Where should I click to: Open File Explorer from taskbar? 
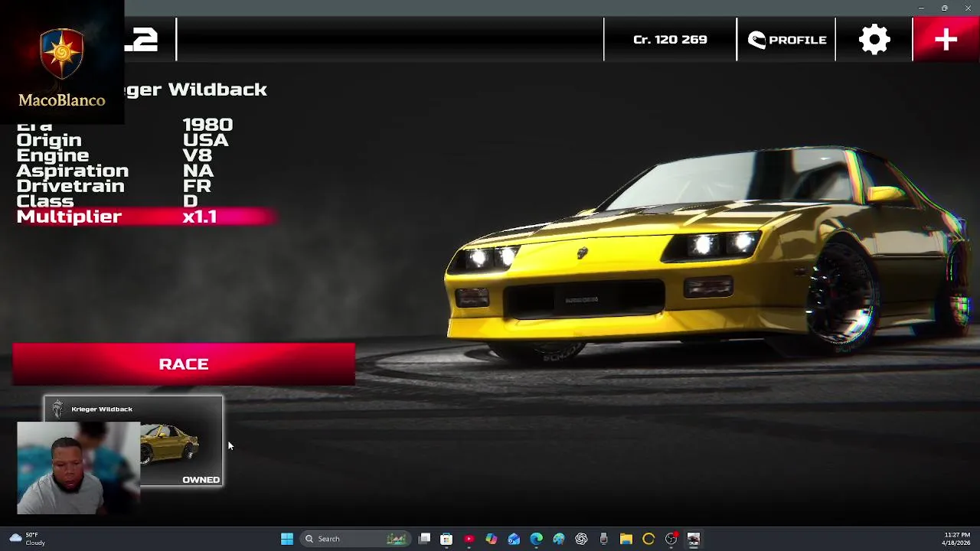click(626, 539)
